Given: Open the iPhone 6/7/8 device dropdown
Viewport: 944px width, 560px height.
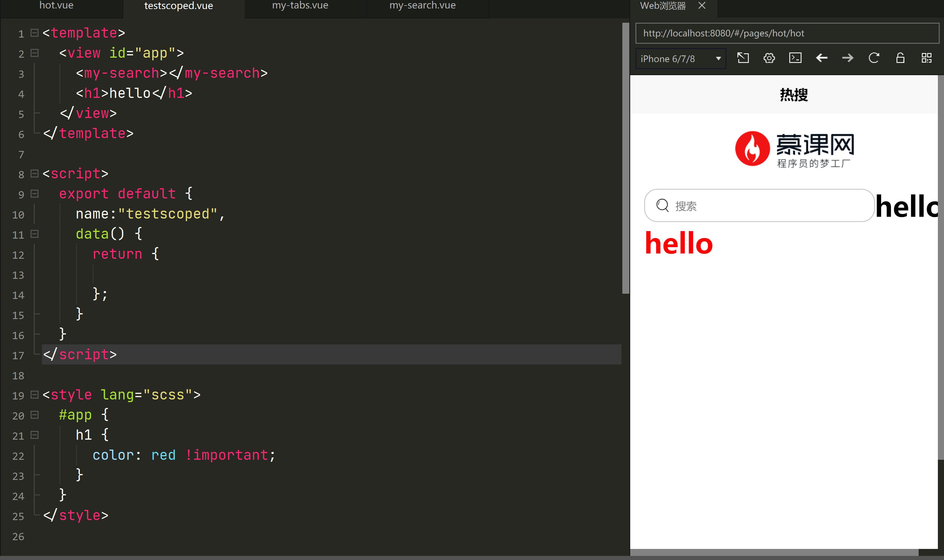Looking at the screenshot, I should (681, 59).
